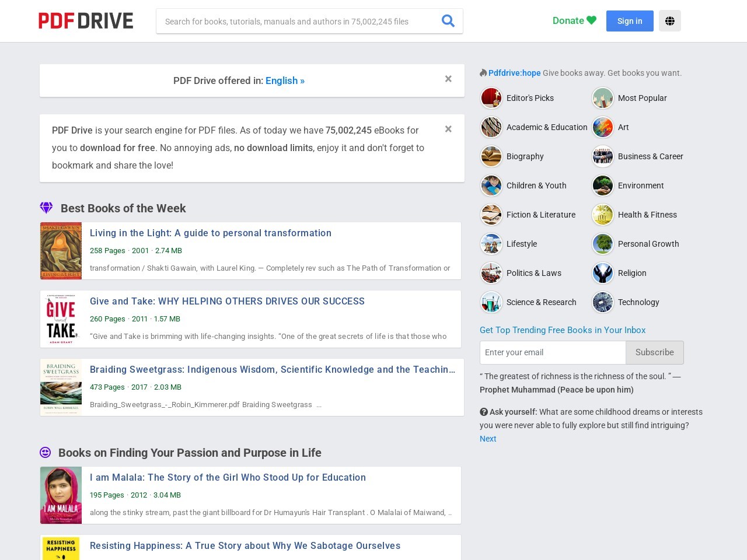Click the Best Books of the Week heading

123,208
